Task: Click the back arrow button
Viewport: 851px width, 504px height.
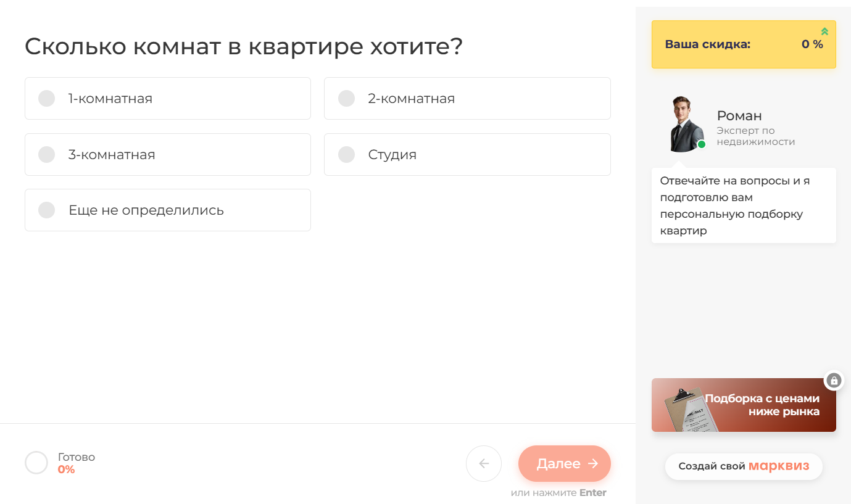Action: click(484, 463)
